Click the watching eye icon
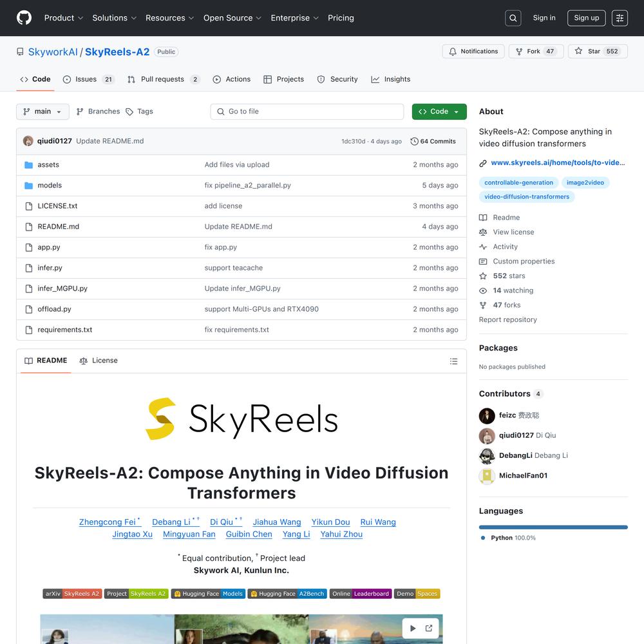644x644 pixels. [x=483, y=291]
